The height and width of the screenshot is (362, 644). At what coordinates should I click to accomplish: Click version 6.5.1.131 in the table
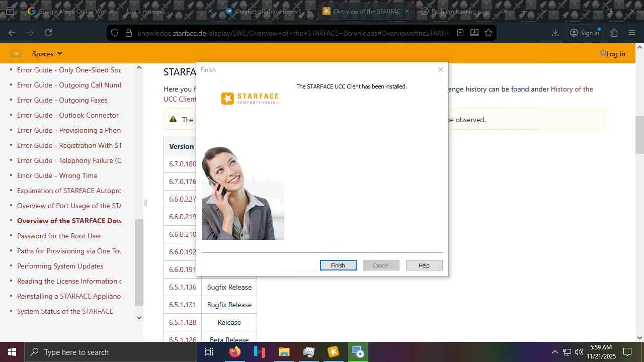(x=183, y=305)
